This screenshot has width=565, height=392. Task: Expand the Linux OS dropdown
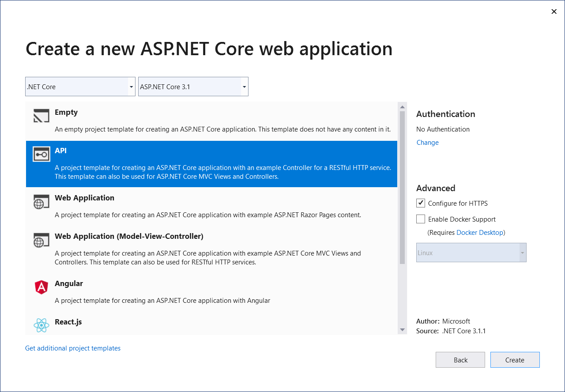pyautogui.click(x=523, y=252)
